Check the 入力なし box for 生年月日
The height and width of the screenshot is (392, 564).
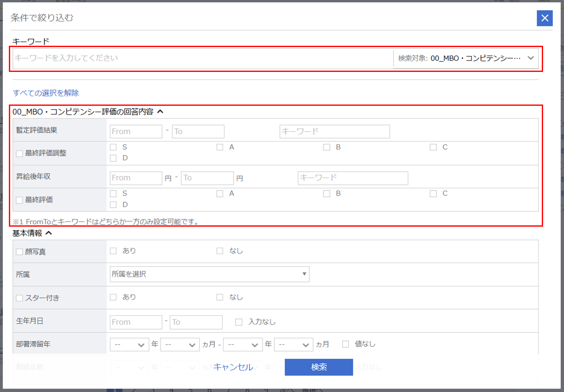[x=239, y=322]
